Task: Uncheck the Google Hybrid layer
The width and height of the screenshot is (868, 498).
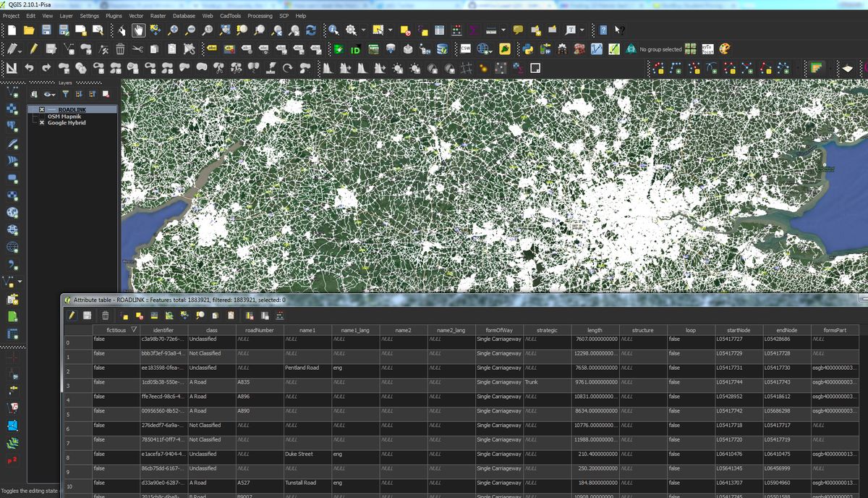Action: [x=42, y=122]
